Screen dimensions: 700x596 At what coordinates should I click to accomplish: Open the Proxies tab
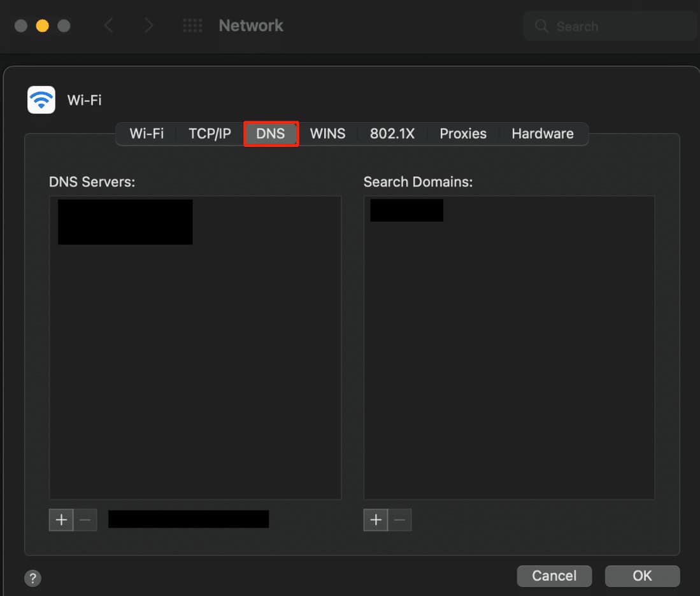pos(462,134)
